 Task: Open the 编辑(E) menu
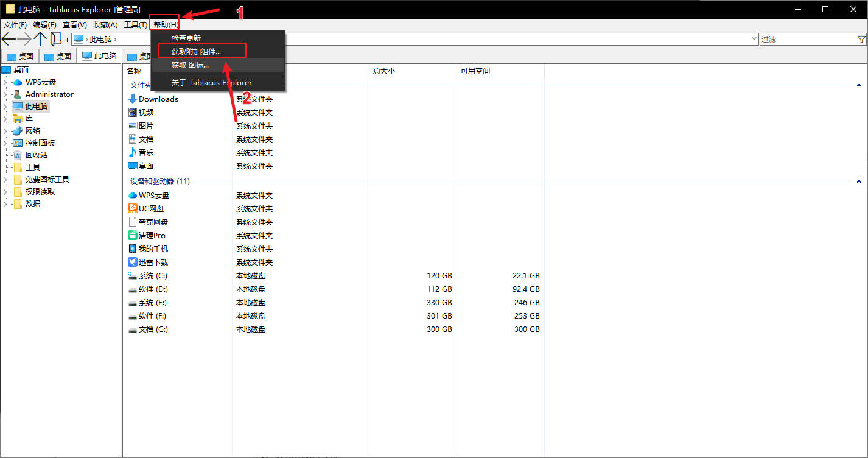tap(44, 24)
